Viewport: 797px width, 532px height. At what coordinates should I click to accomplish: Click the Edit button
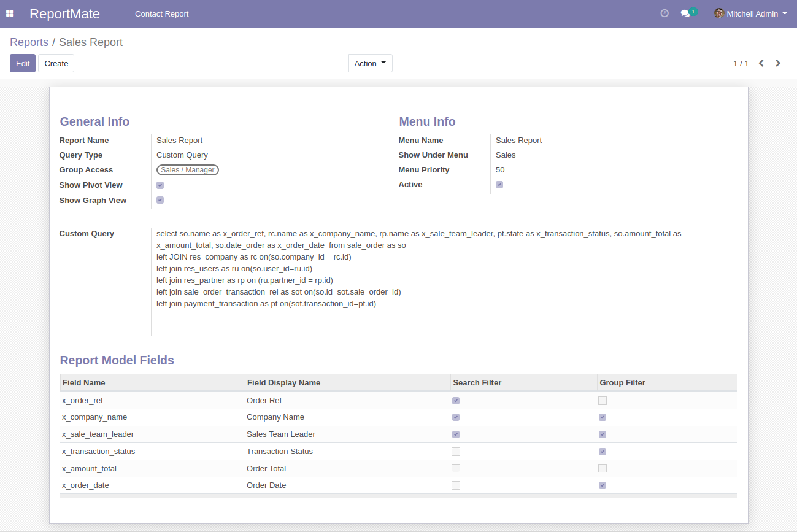point(23,63)
